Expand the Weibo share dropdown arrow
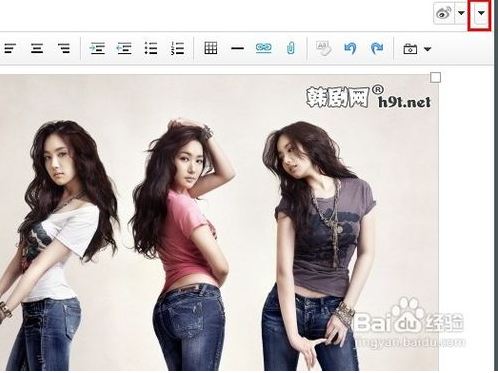The width and height of the screenshot is (498, 373). (461, 13)
